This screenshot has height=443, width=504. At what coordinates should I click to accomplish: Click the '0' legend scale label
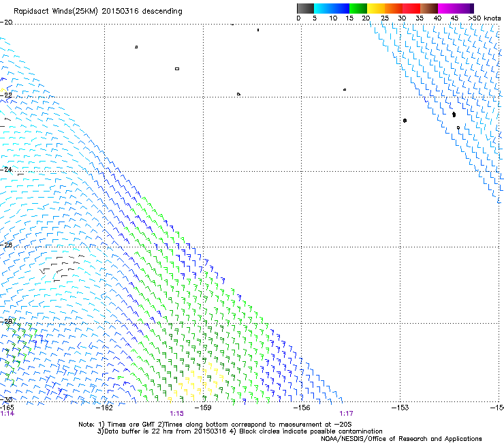click(x=298, y=18)
